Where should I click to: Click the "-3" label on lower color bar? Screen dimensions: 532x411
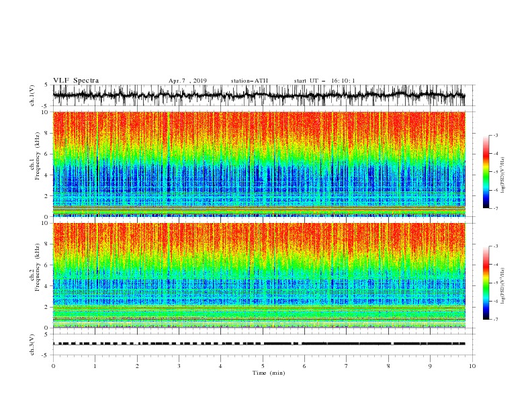[495, 246]
